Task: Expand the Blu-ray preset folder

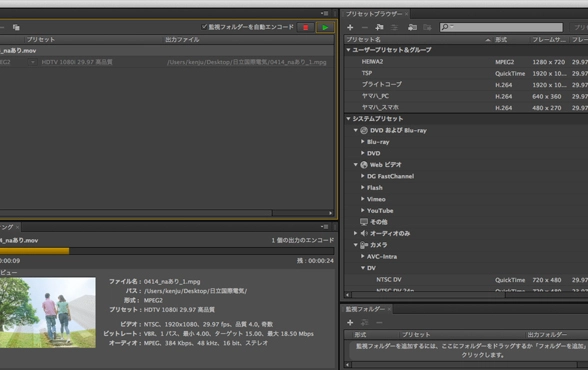Action: (x=363, y=142)
